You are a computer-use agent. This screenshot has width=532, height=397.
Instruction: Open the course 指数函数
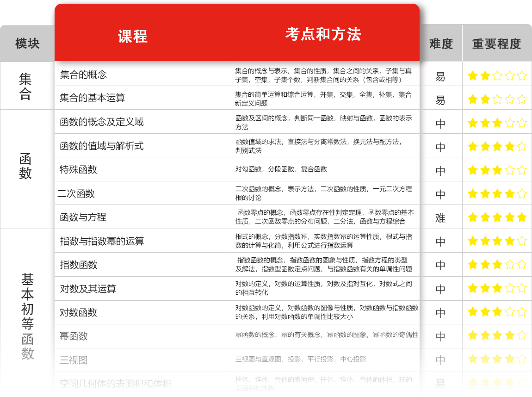point(79,264)
